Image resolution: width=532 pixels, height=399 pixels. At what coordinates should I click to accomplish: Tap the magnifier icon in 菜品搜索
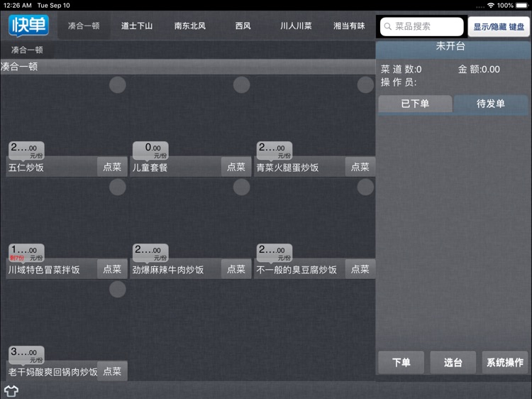tap(388, 26)
